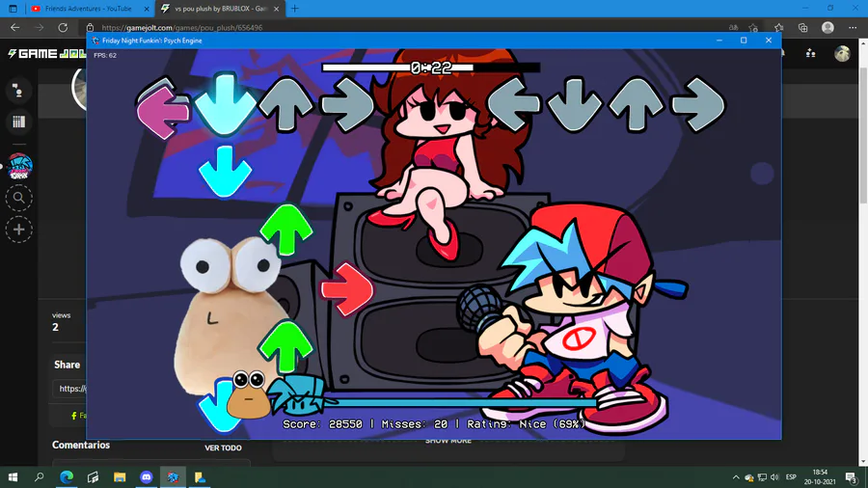Open the Windows Start menu
This screenshot has width=868, height=488.
pyautogui.click(x=13, y=477)
